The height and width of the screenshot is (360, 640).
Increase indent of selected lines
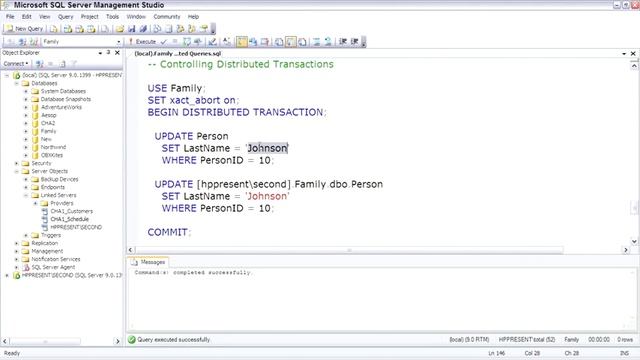pyautogui.click(x=354, y=42)
